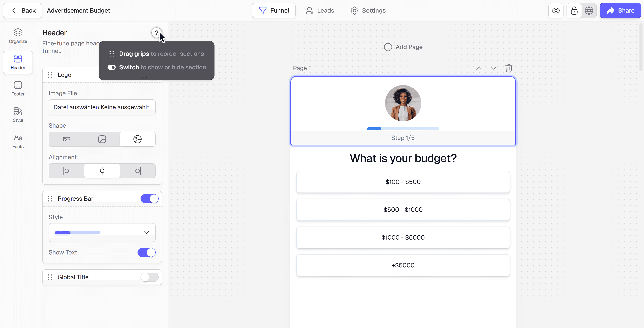Delete Page 1 with trash icon
644x328 pixels.
click(x=509, y=68)
